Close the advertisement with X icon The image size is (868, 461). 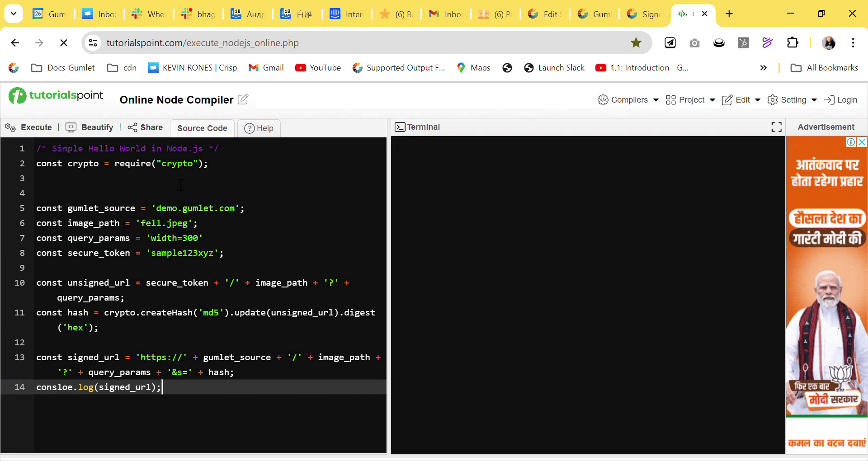click(862, 142)
